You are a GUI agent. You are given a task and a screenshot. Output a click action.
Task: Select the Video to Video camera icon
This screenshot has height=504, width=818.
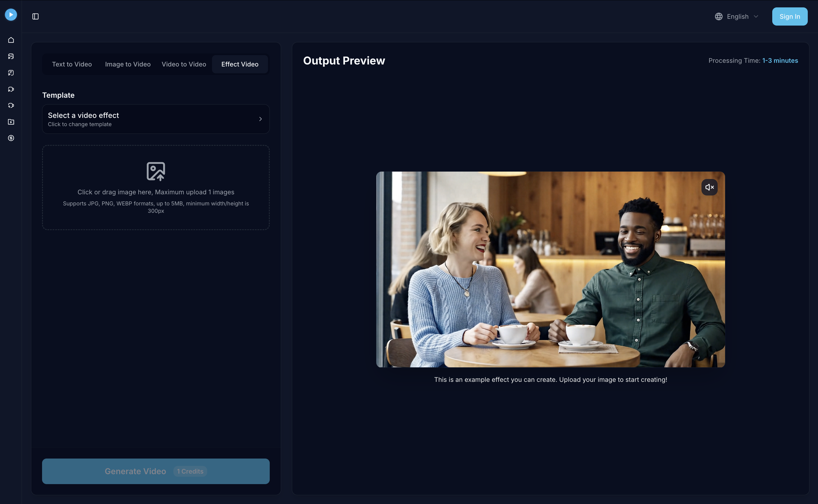click(11, 89)
